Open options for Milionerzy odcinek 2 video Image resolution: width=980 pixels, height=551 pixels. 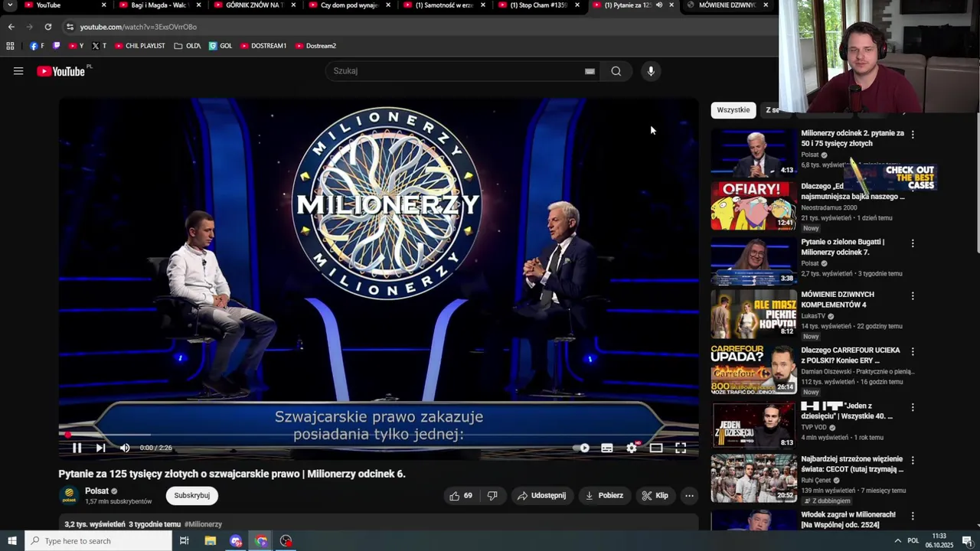(912, 135)
